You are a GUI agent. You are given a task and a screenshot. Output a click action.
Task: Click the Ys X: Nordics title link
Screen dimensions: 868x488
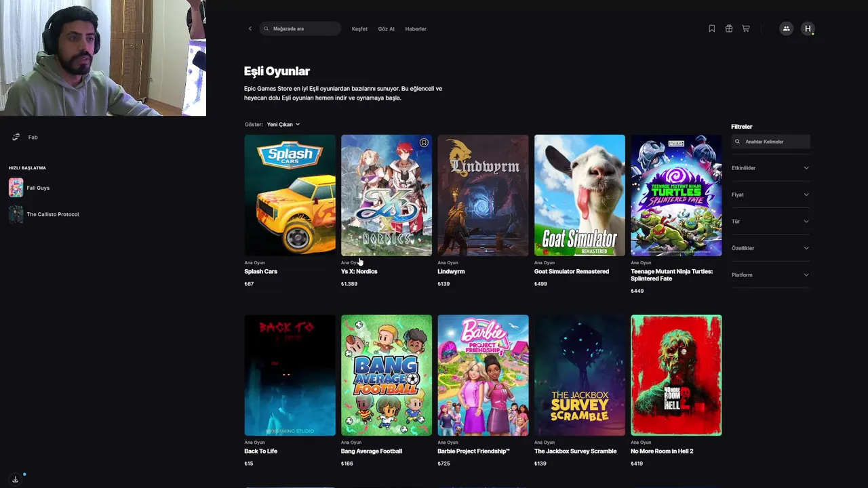(359, 272)
